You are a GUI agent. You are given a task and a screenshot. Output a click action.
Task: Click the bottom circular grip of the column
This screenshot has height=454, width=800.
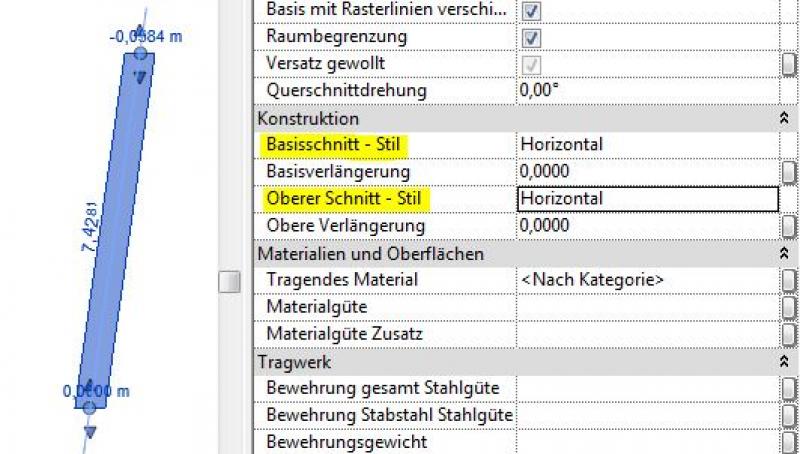(x=89, y=406)
